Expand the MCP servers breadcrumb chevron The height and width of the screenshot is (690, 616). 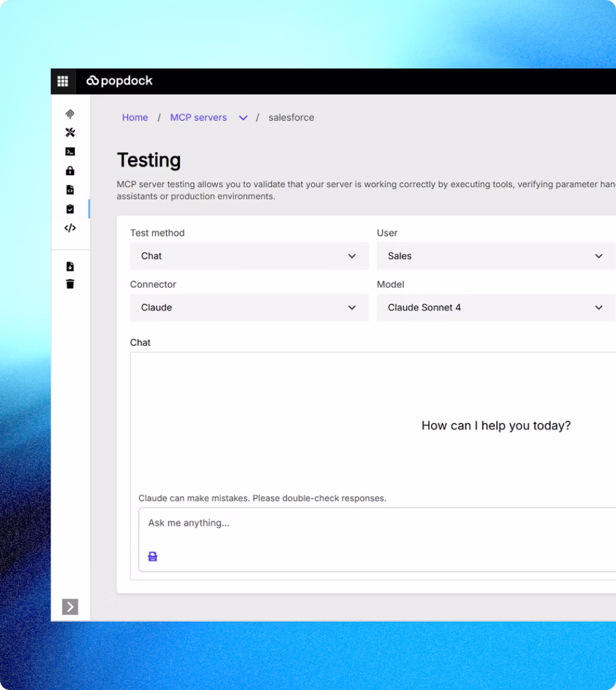click(x=243, y=118)
